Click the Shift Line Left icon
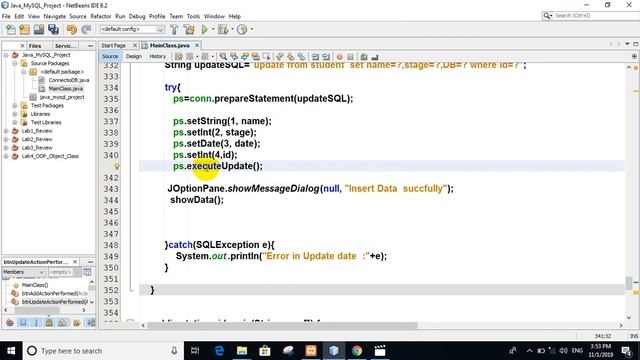The width and height of the screenshot is (640, 360). coord(315,56)
